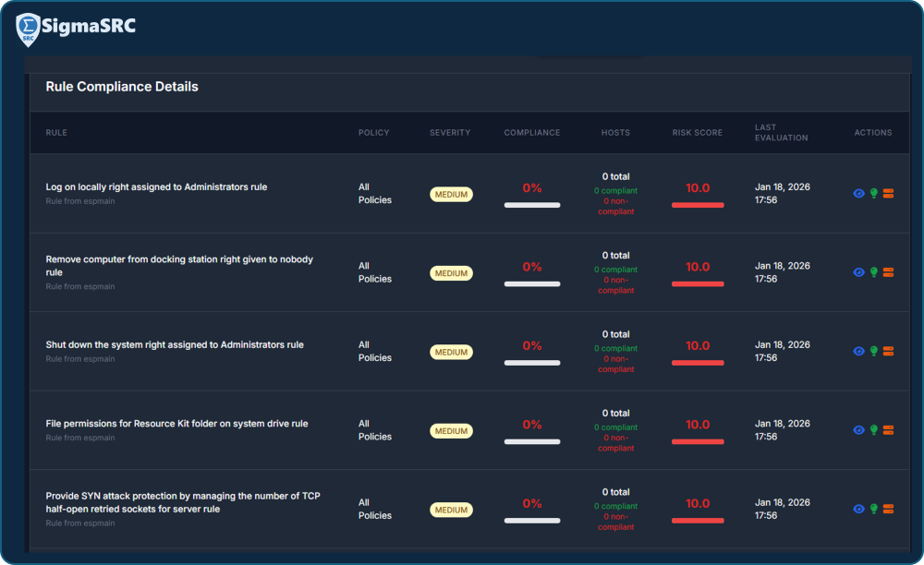Click MEDIUM badge on docking station row
924x565 pixels.
click(x=452, y=273)
